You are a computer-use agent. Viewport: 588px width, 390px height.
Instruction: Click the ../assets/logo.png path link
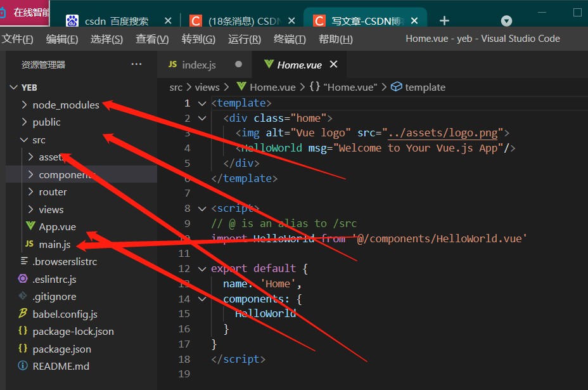[443, 133]
